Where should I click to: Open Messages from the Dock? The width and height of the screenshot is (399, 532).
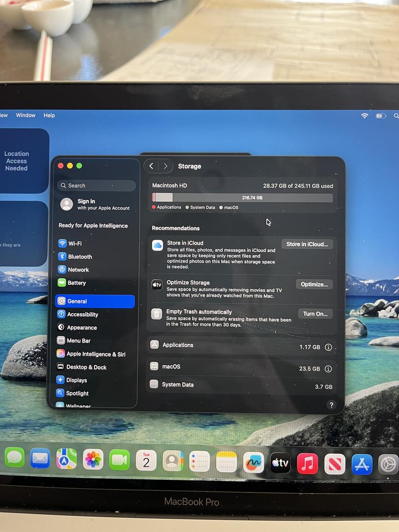coord(15,458)
